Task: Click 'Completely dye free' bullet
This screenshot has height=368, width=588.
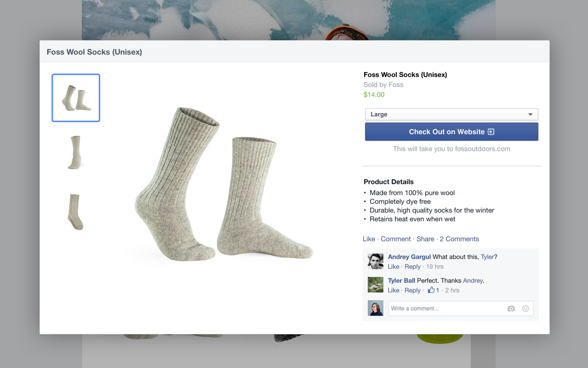Action: pos(400,201)
